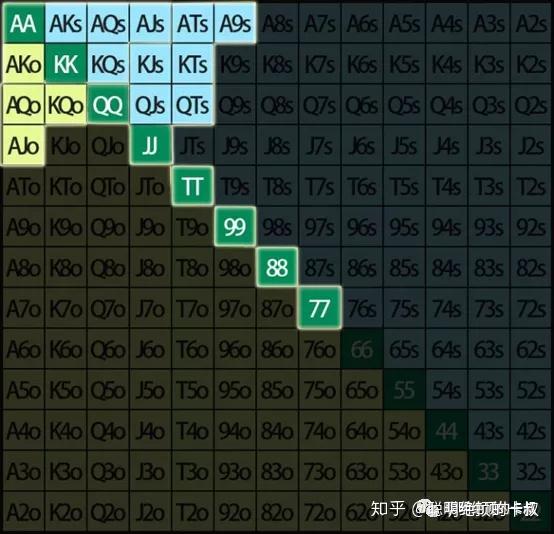Select the JTo hand

(x=151, y=186)
